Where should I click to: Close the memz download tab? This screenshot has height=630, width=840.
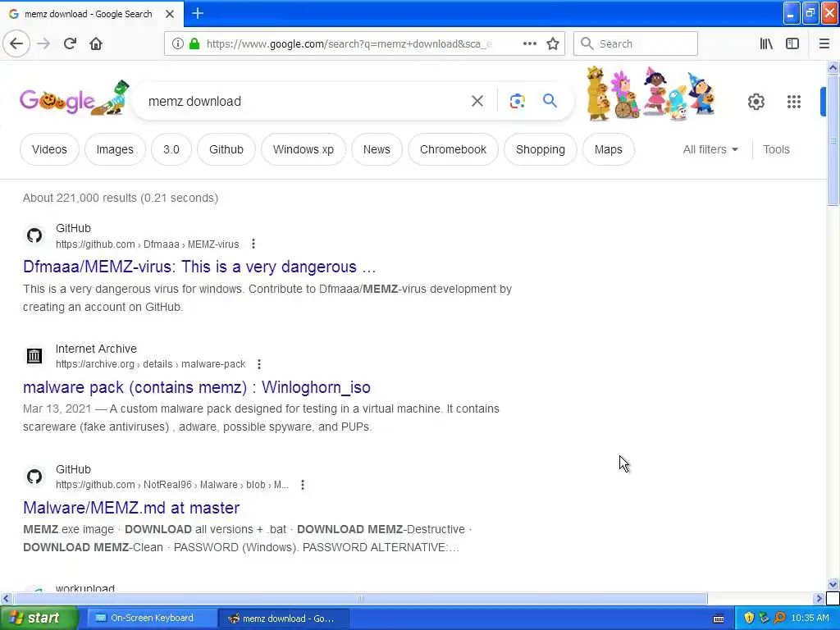click(170, 14)
